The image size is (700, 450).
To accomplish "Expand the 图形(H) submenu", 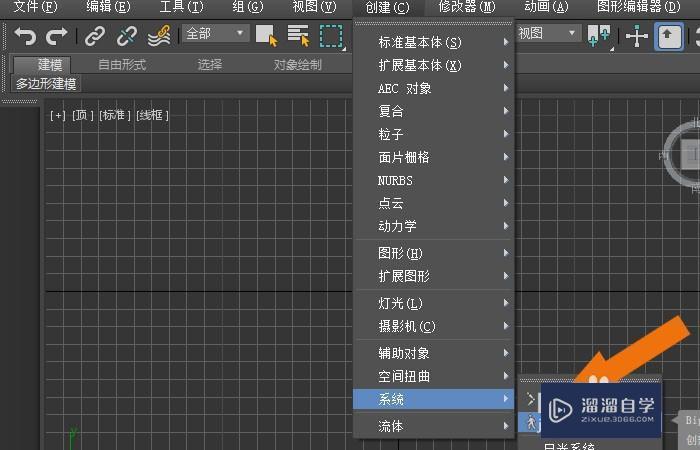I will [434, 253].
